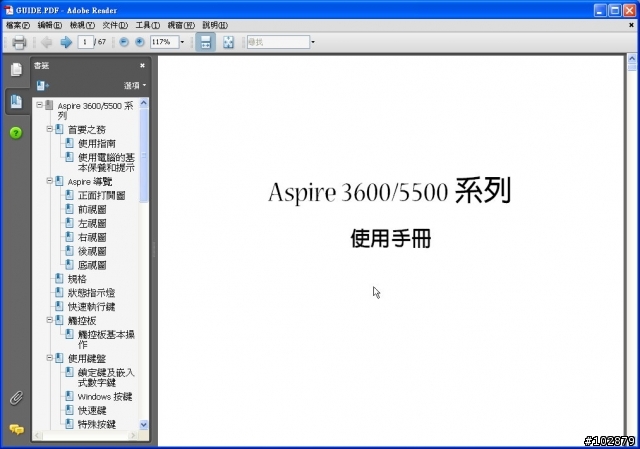
Task: Open the 檔案 File menu
Action: (x=18, y=25)
